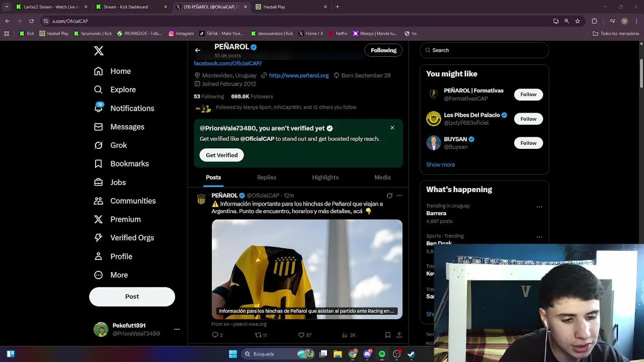
Task: Open the post's three-dot more menu
Action: [x=399, y=196]
